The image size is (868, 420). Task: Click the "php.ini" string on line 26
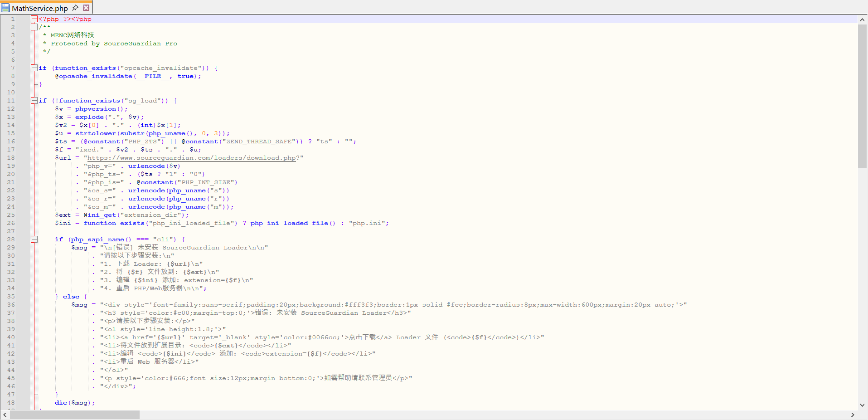(367, 223)
